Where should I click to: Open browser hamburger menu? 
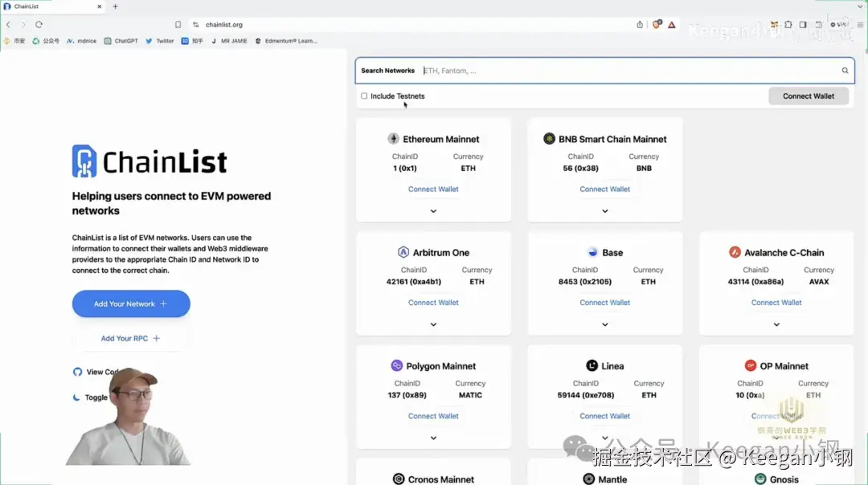(x=860, y=24)
